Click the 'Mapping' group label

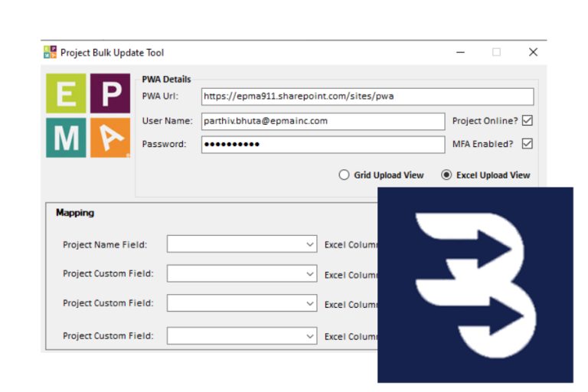coord(75,213)
